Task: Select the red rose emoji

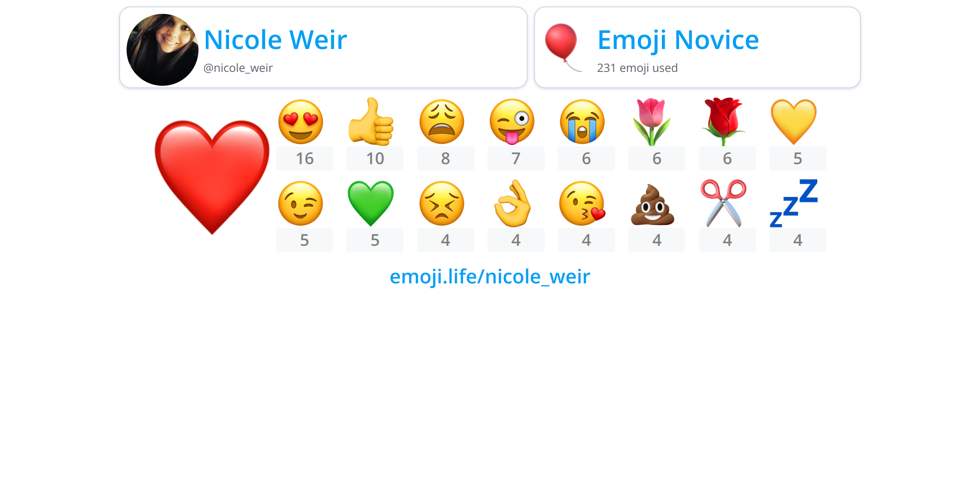Action: (723, 122)
